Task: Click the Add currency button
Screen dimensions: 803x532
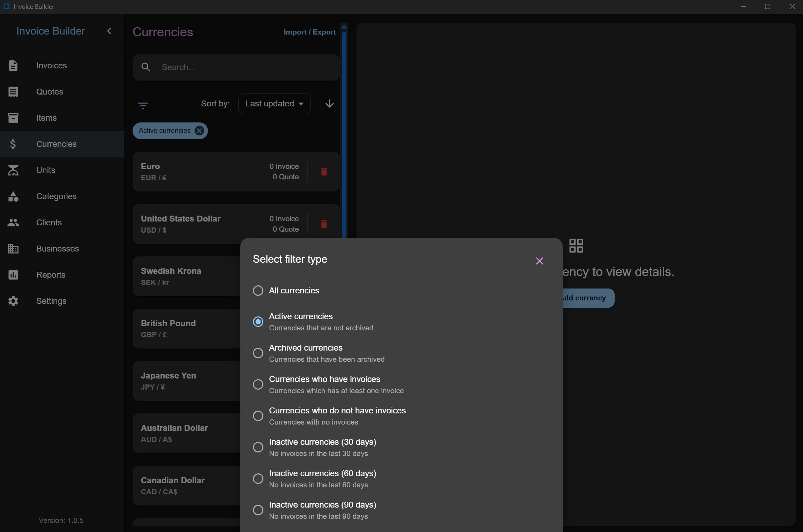Action: click(x=588, y=298)
